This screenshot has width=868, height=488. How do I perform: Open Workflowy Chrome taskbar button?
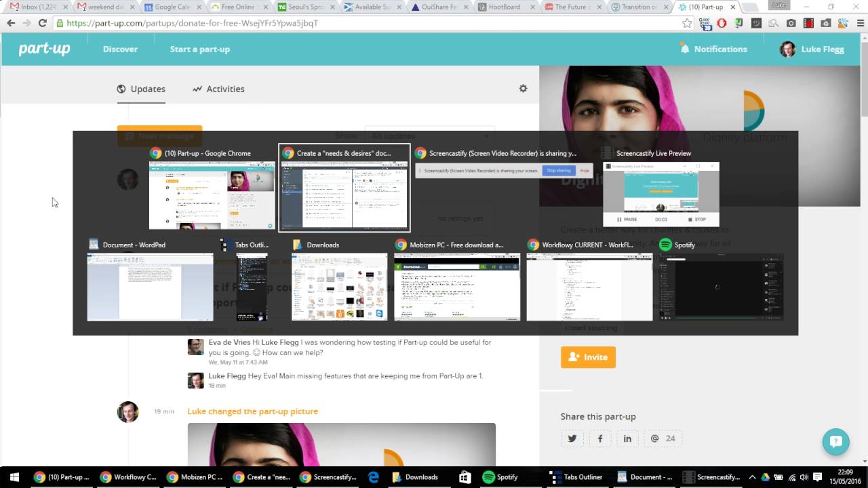pos(129,477)
